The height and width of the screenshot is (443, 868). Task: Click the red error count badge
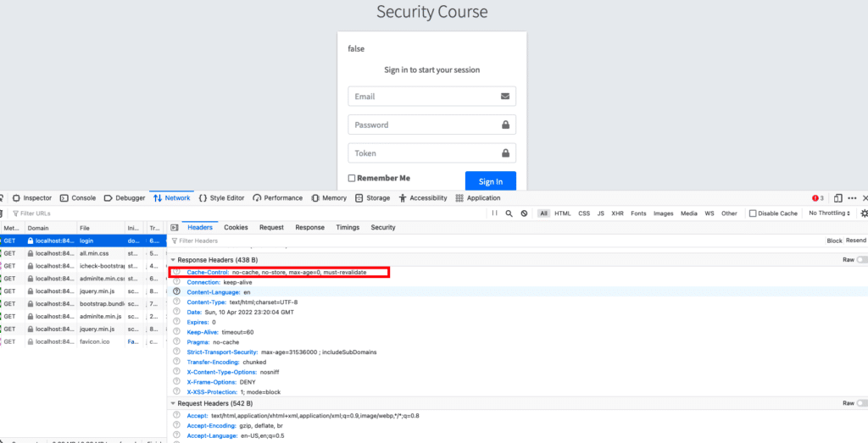tap(817, 198)
